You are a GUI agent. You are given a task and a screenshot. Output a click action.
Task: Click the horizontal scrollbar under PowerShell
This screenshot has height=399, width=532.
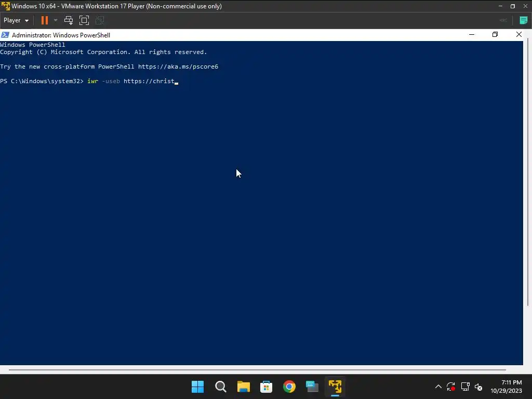[257, 370]
